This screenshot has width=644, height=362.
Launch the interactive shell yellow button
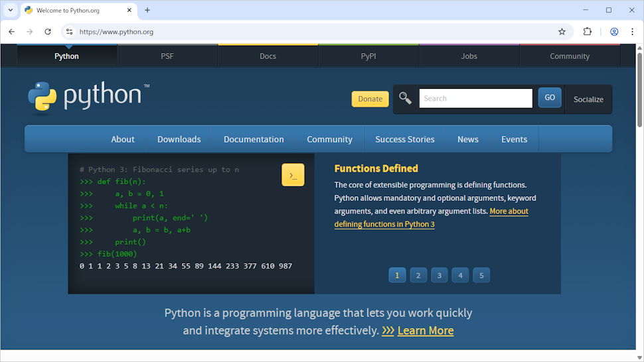click(x=293, y=175)
